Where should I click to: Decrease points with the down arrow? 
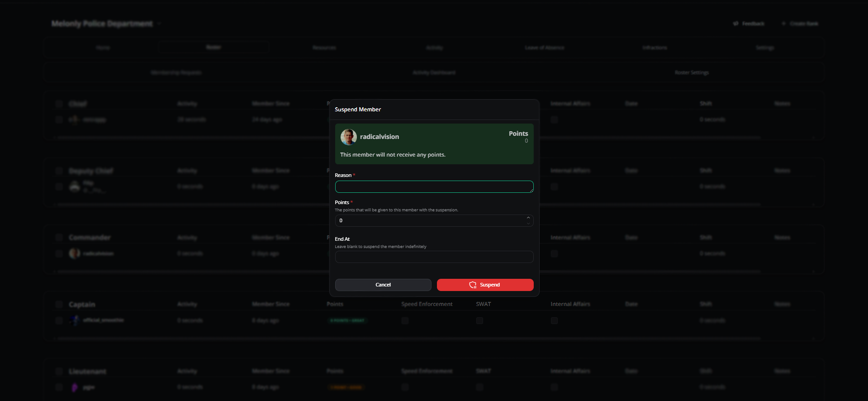tap(528, 223)
